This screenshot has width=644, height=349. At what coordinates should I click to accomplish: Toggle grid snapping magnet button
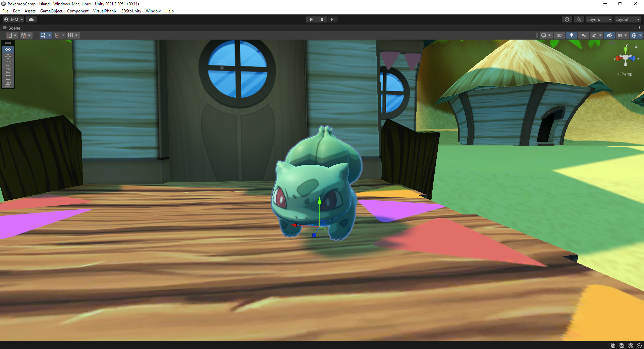pyautogui.click(x=57, y=35)
